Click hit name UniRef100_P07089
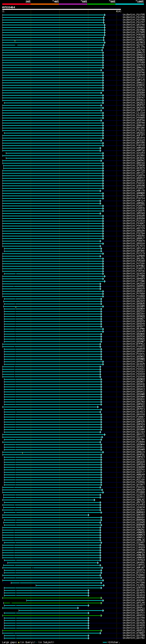 coord(134,63)
